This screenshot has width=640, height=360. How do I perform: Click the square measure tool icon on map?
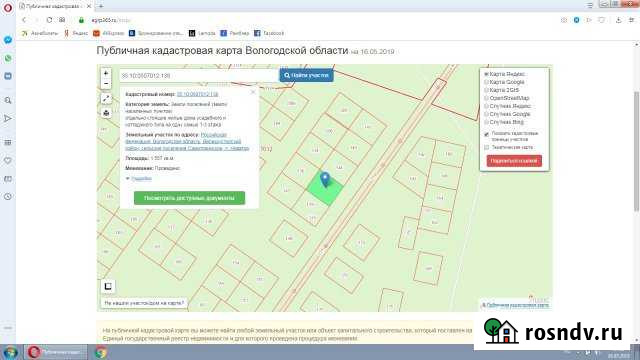[108, 286]
